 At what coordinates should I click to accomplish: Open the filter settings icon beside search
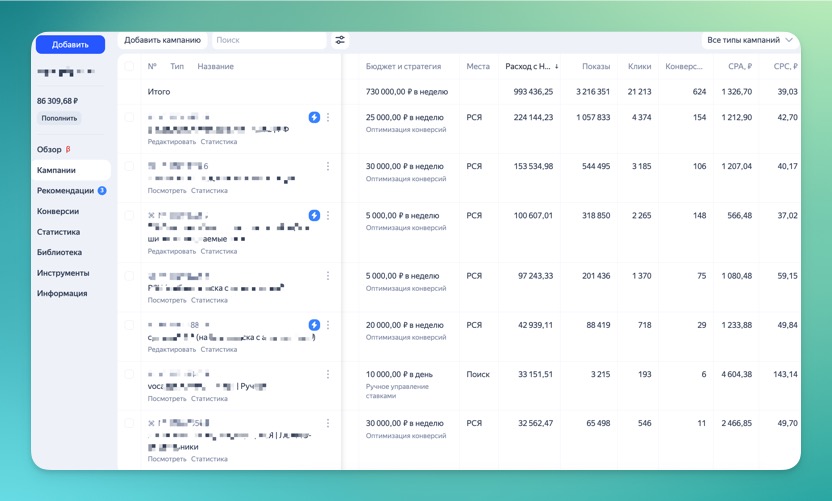(x=340, y=40)
